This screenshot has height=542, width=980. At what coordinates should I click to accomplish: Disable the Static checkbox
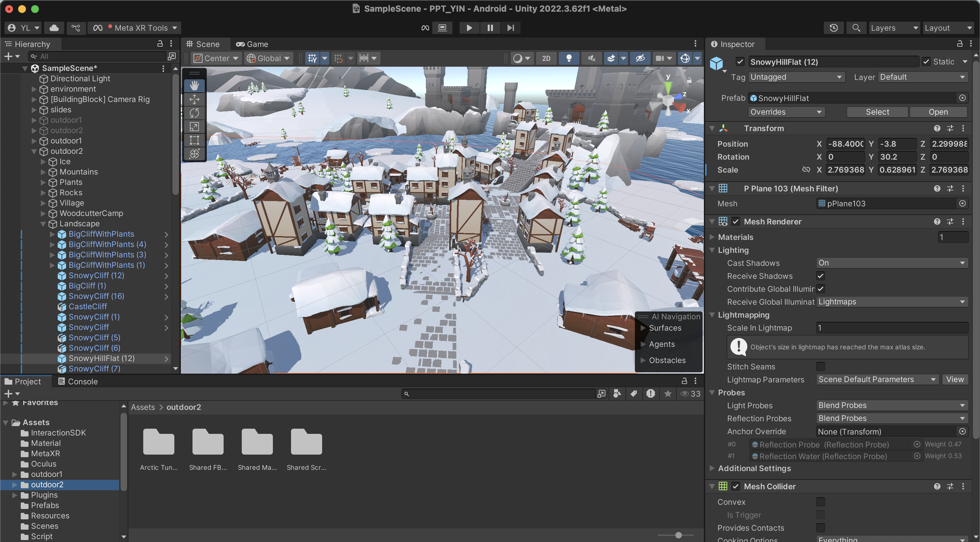click(926, 62)
